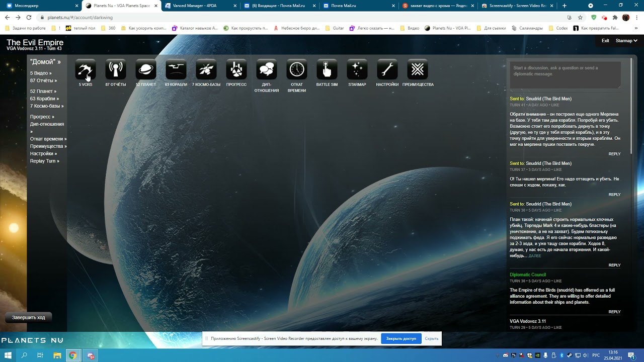Open Настройки » sidebar link
Viewport: 644px width, 362px height.
click(43, 154)
